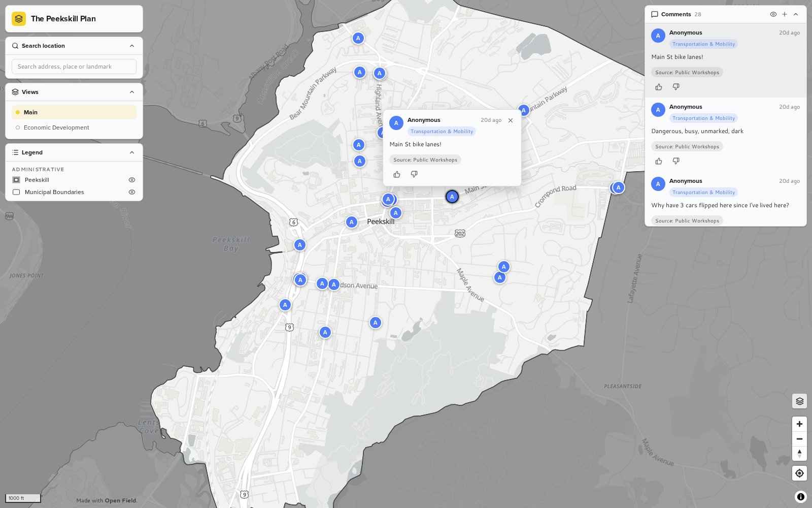Open the map info attribution button

[801, 497]
